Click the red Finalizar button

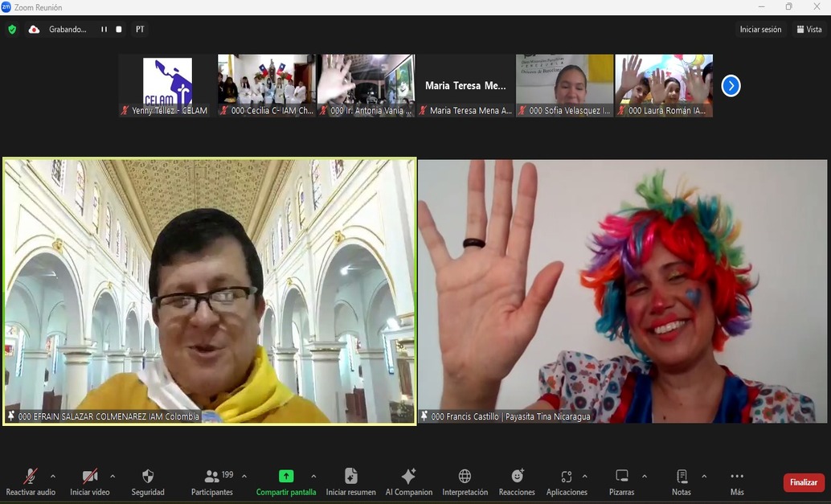click(804, 482)
